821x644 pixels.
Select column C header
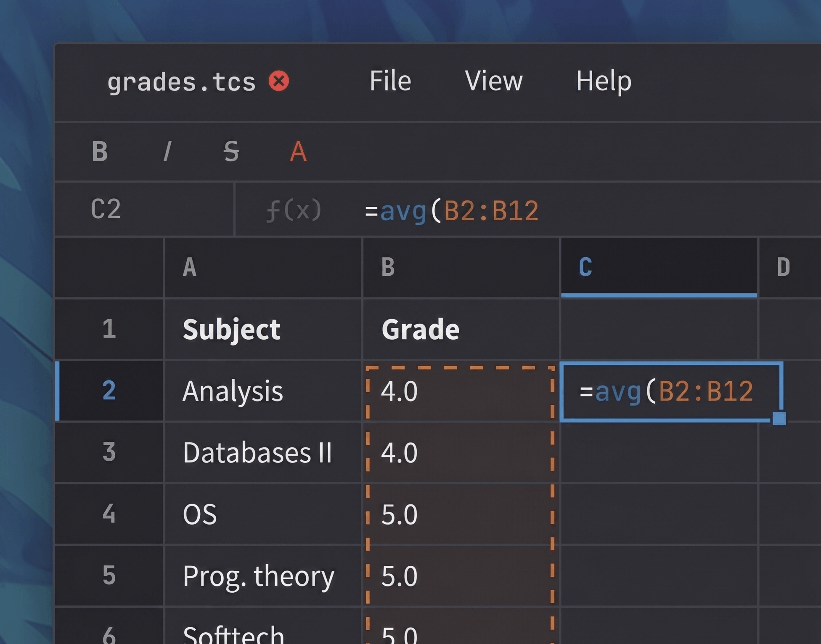(659, 267)
